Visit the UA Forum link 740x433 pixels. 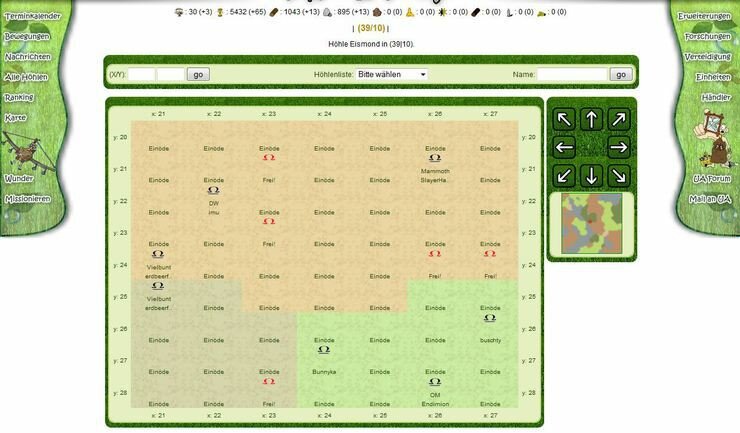pyautogui.click(x=712, y=179)
